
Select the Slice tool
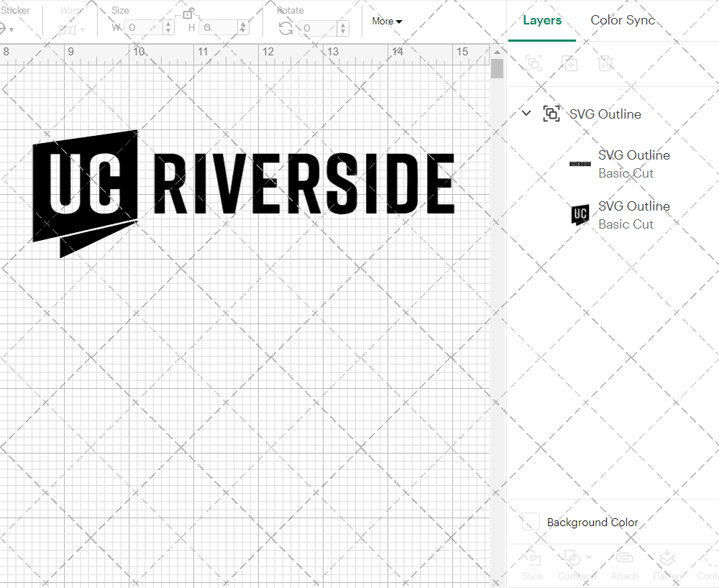click(532, 563)
